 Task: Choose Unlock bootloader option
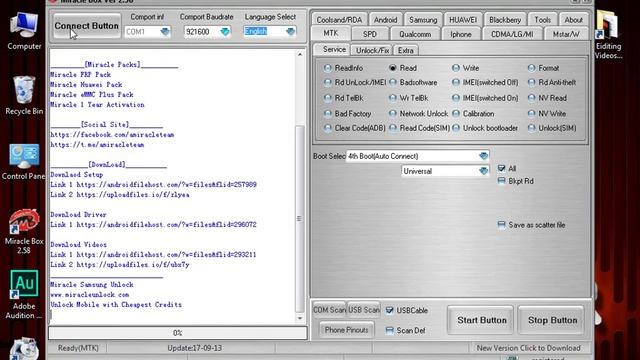484,128
